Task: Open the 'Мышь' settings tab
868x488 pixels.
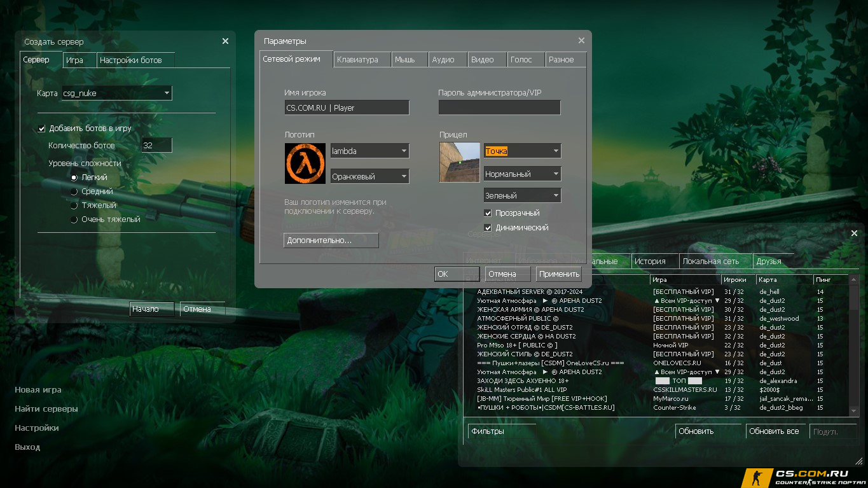Action: click(x=410, y=59)
